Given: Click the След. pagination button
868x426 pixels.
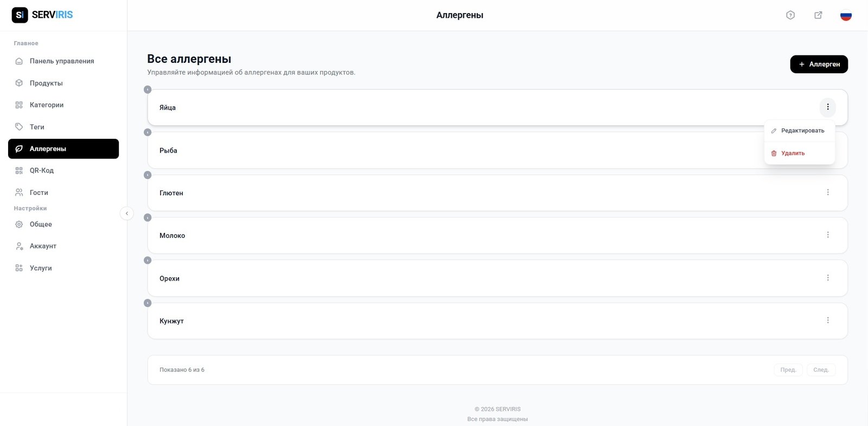Looking at the screenshot, I should point(821,370).
